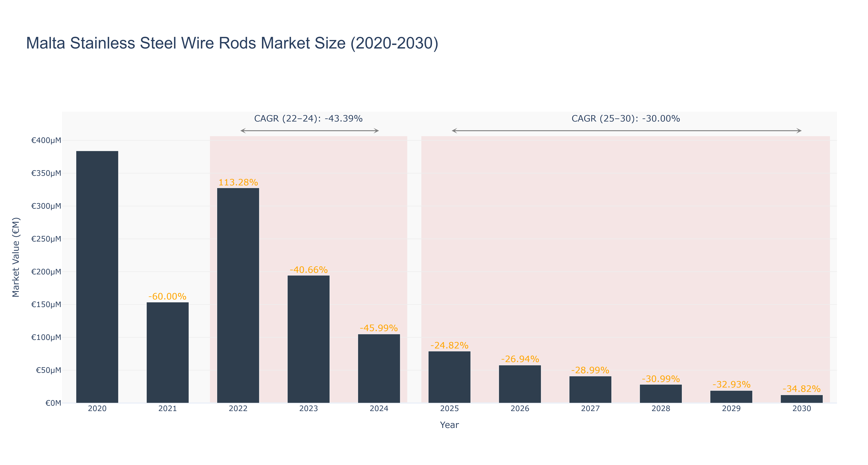
Task: Click the '-24.82%' growth label
Action: pos(449,345)
